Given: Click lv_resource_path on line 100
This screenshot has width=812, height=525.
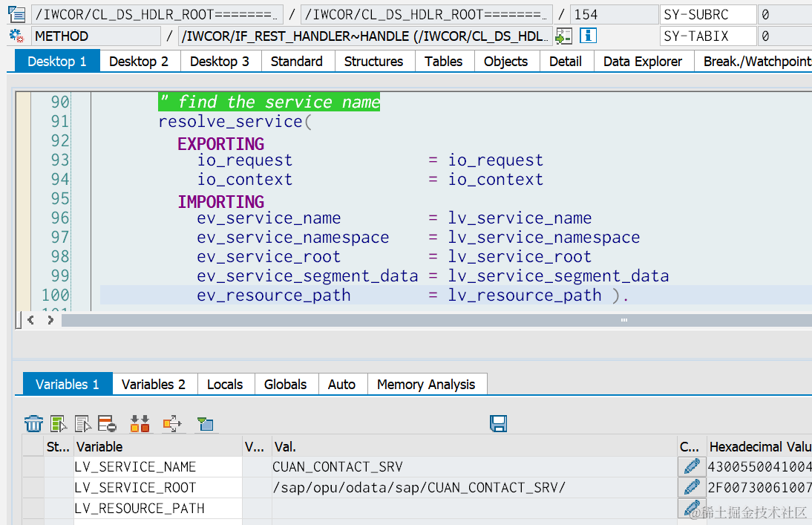Looking at the screenshot, I should (x=525, y=295).
